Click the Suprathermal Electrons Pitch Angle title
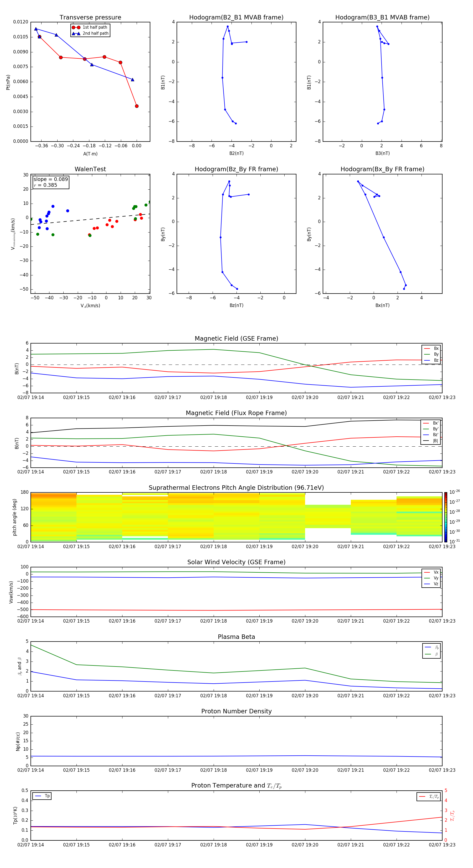The height and width of the screenshot is (868, 473). (236, 488)
